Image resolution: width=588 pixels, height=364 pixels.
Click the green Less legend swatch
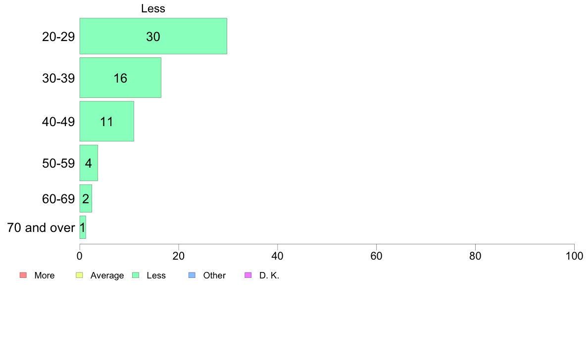pos(136,275)
